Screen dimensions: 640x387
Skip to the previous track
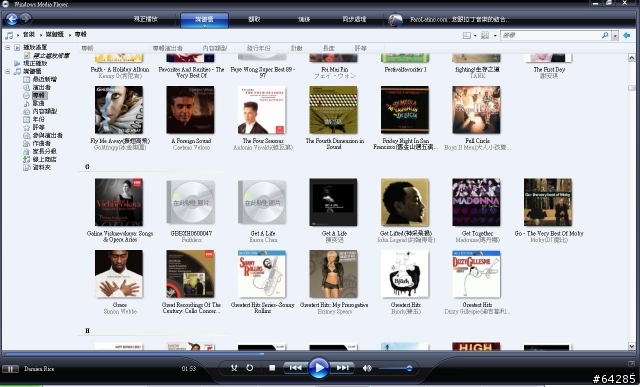coord(295,368)
